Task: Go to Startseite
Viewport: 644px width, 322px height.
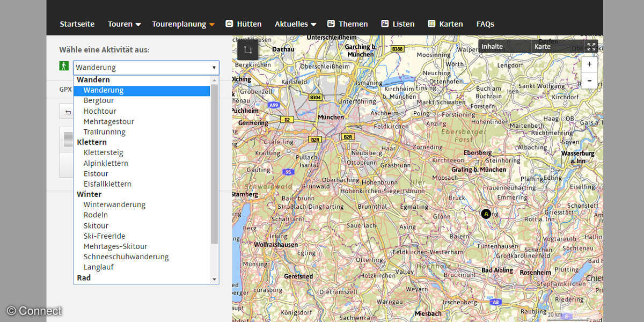Action: pyautogui.click(x=77, y=24)
